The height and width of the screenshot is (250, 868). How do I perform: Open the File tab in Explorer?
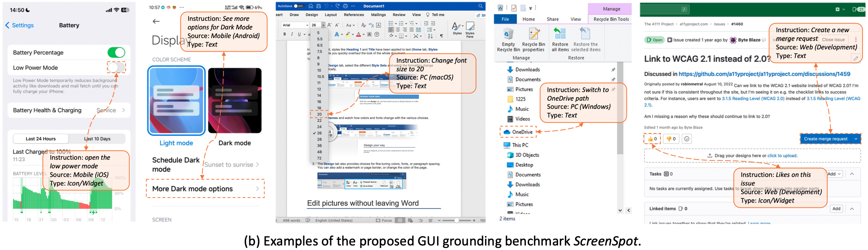point(505,19)
